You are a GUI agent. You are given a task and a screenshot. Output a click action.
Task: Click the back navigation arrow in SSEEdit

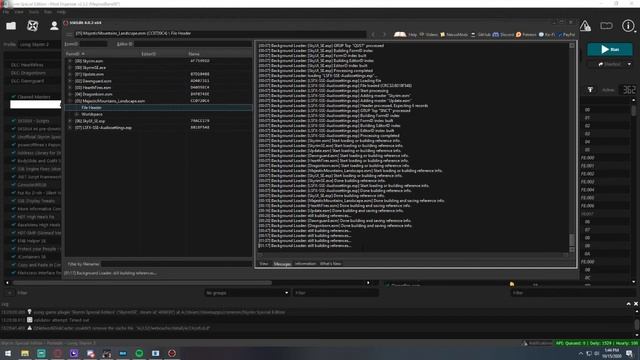[373, 35]
